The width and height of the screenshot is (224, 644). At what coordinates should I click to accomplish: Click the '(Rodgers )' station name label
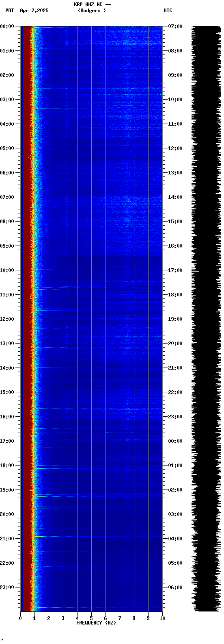[92, 11]
